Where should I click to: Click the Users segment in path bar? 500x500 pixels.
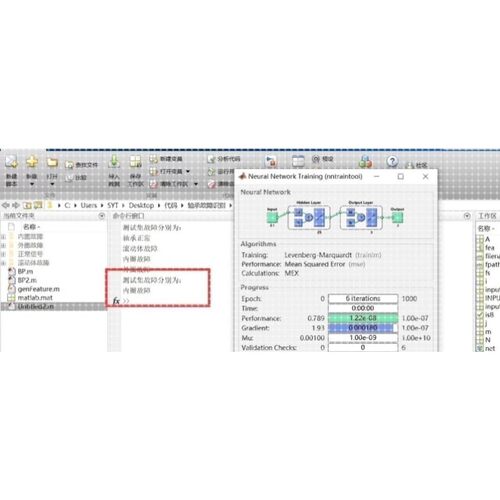pyautogui.click(x=89, y=205)
